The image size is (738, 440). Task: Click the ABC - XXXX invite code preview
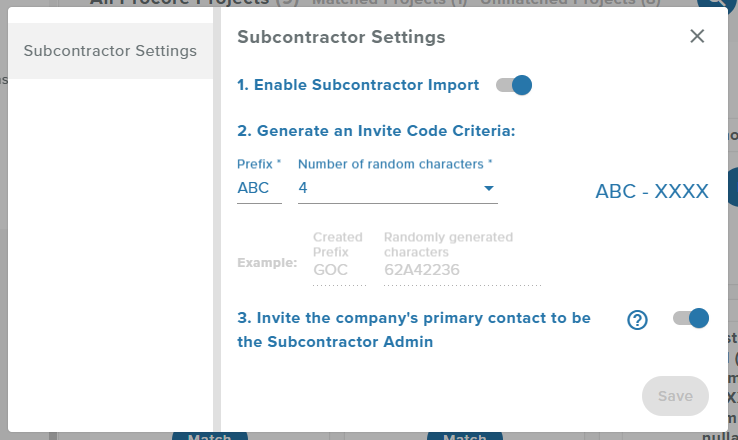[x=652, y=192]
